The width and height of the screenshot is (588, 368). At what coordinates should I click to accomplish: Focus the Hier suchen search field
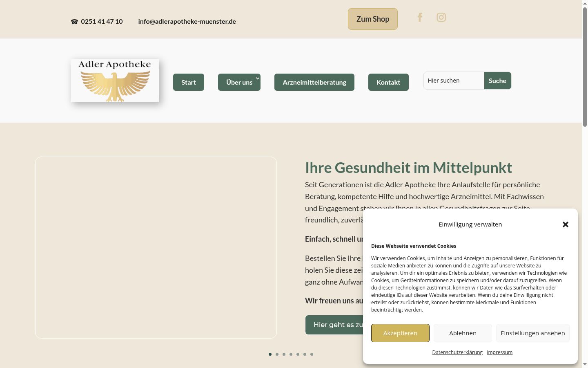pos(454,81)
